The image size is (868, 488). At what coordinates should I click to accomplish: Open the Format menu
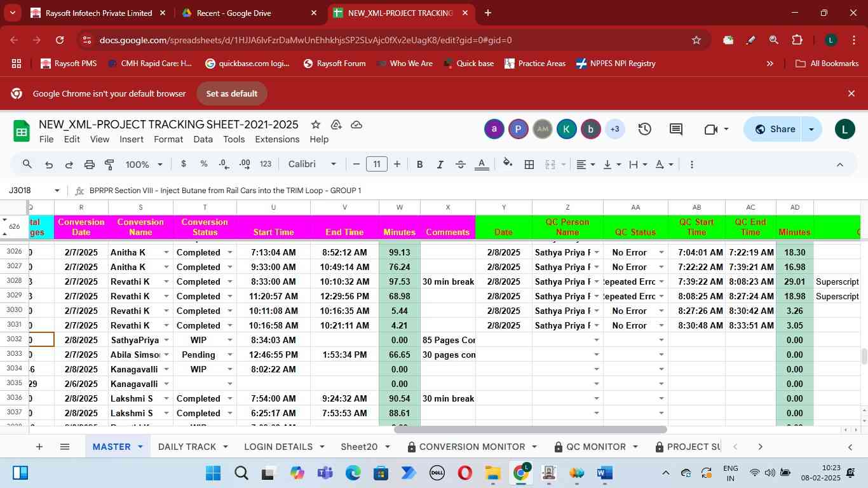168,139
